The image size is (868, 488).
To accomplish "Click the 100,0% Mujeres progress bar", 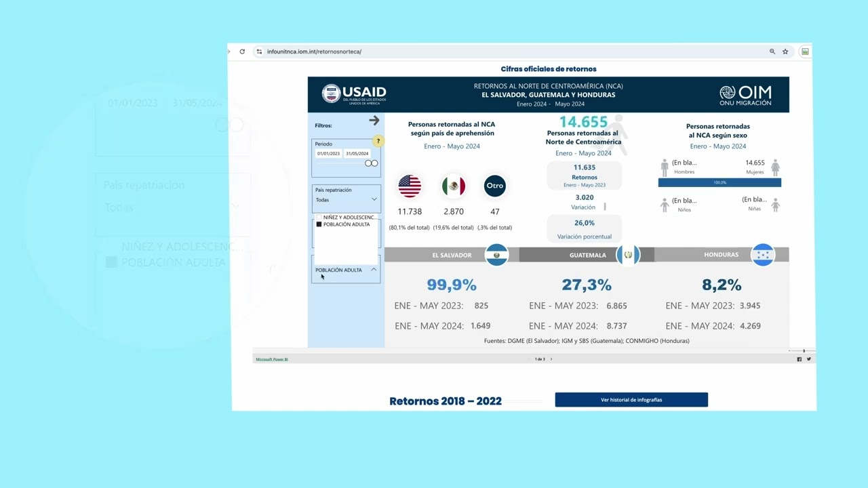I will (719, 182).
